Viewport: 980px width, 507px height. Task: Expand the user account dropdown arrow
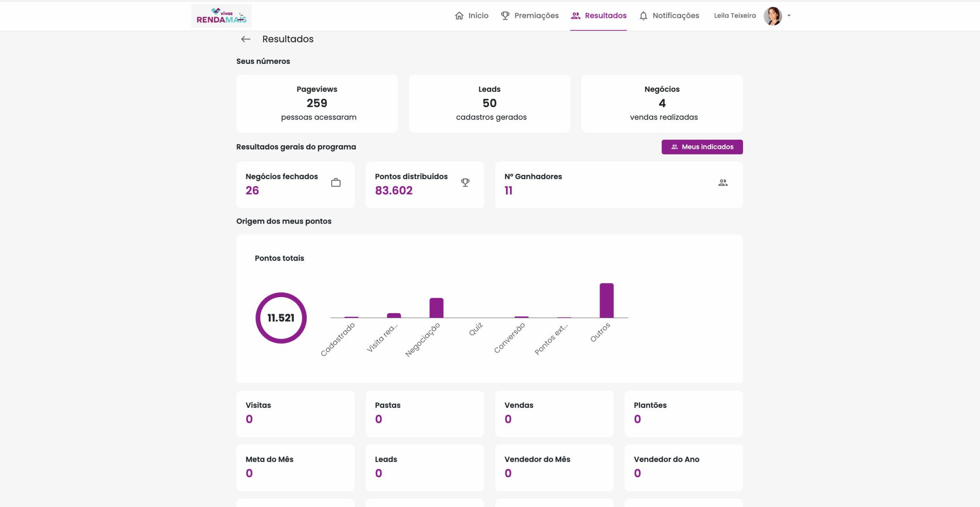789,16
